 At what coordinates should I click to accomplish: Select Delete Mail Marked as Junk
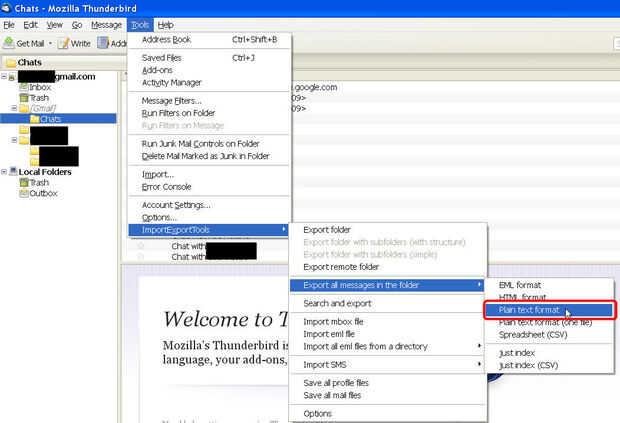210,156
